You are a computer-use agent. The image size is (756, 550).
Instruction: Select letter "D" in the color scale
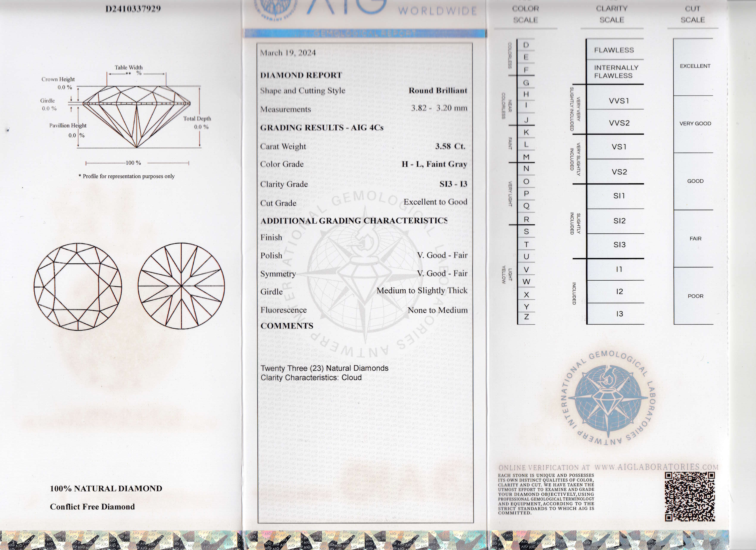pyautogui.click(x=526, y=45)
